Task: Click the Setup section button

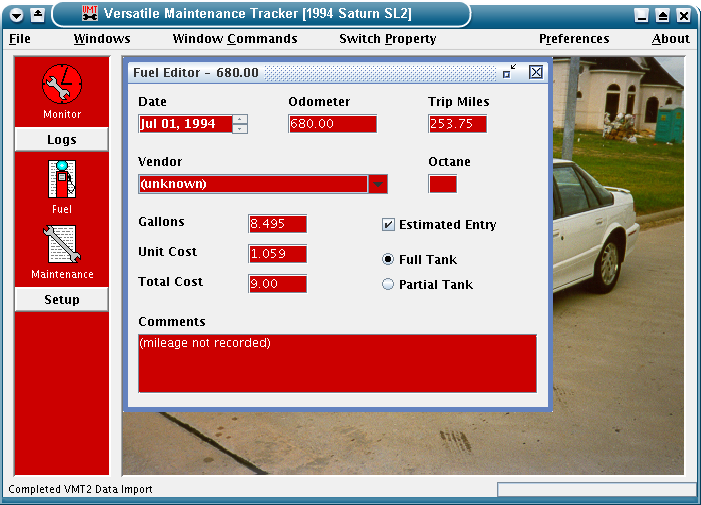Action: (x=61, y=300)
